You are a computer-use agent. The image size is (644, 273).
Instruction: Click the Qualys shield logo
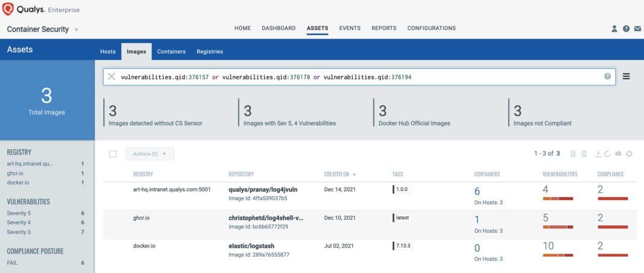coord(8,9)
